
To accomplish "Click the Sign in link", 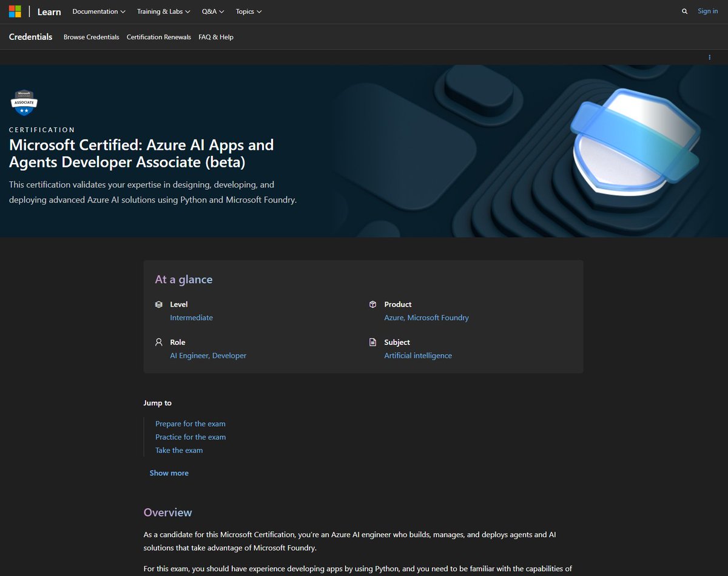I will pos(708,11).
